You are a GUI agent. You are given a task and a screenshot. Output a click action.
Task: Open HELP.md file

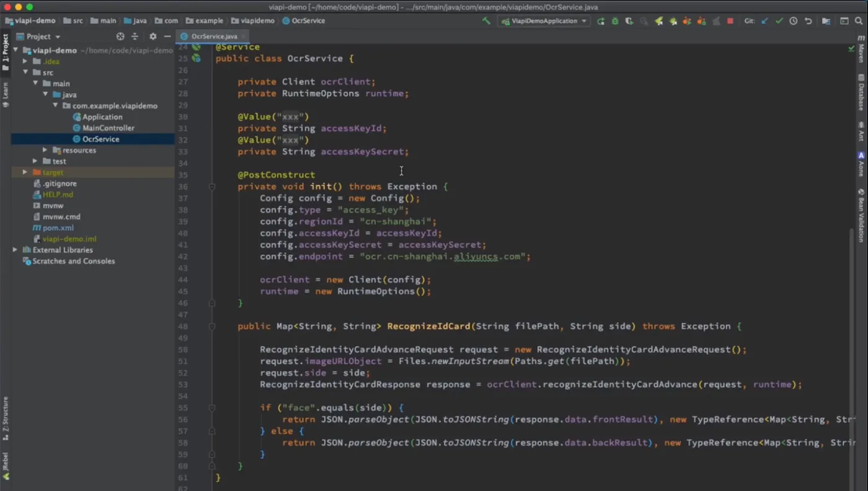53,195
